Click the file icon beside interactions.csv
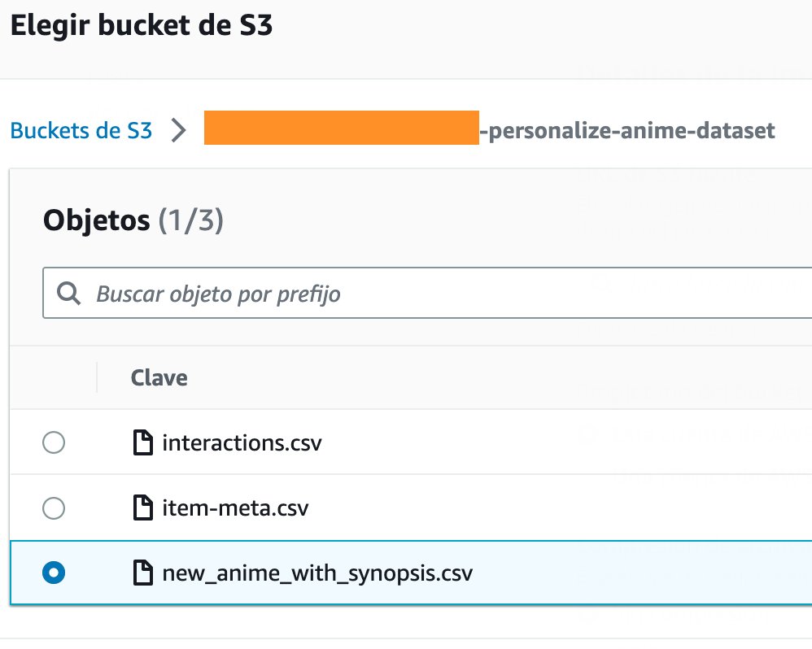 point(143,442)
